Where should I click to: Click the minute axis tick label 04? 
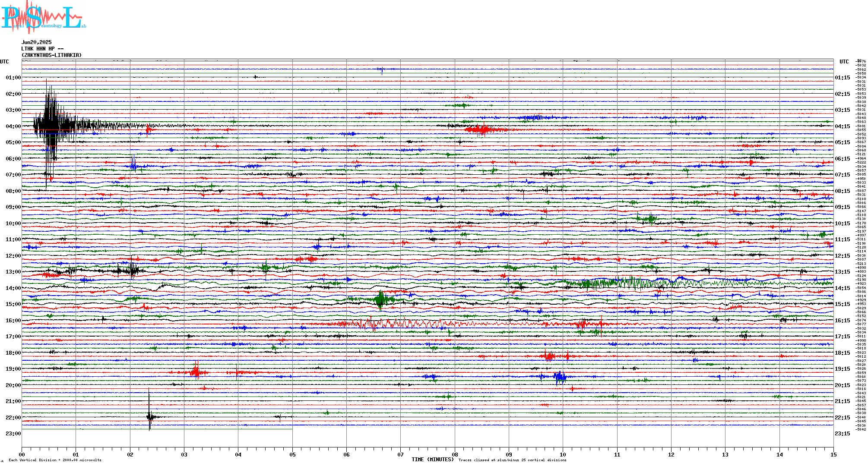point(238,454)
